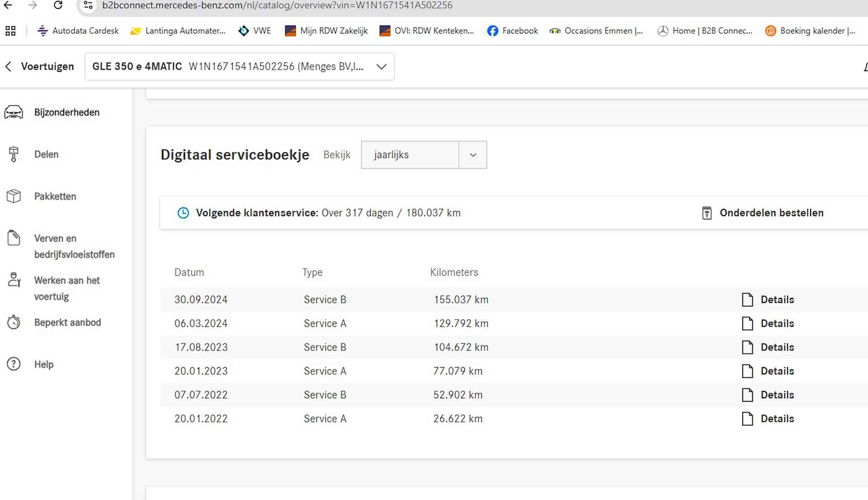Select the 155.037 km mileage value
The height and width of the screenshot is (500, 868).
[x=461, y=300]
